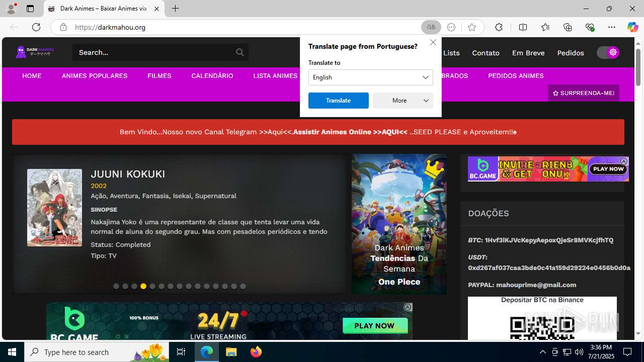The image size is (644, 362).
Task: Click the site search magnifier icon
Action: (x=240, y=52)
